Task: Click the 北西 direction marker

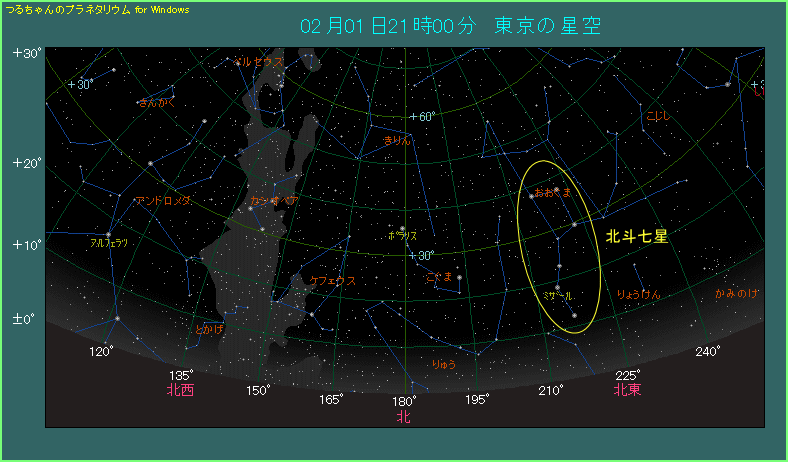Action: (x=181, y=390)
